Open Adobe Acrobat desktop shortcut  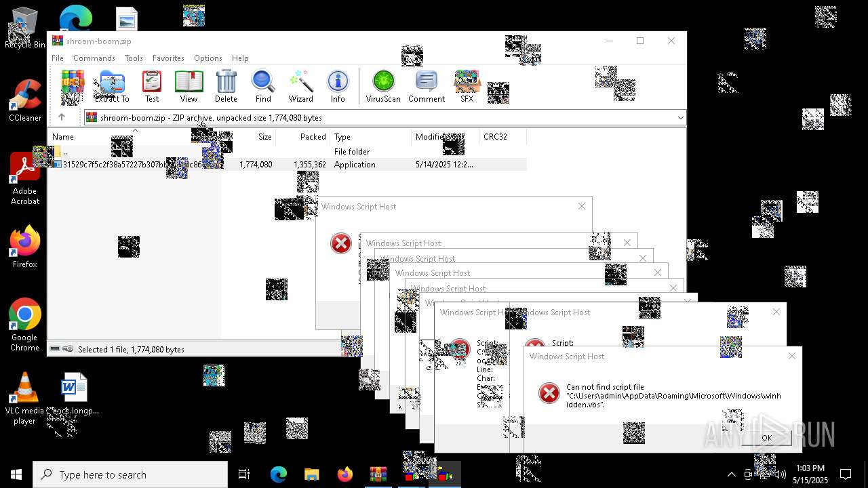24,179
